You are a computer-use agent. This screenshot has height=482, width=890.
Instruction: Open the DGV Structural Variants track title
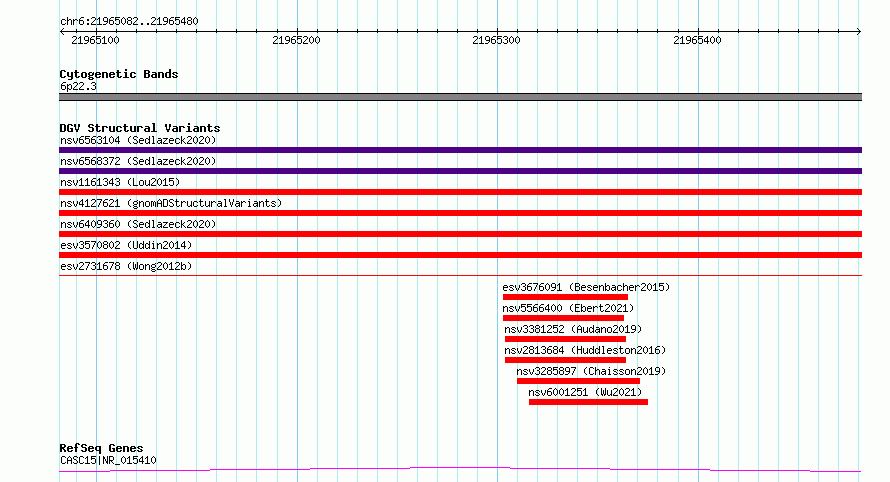coord(140,128)
